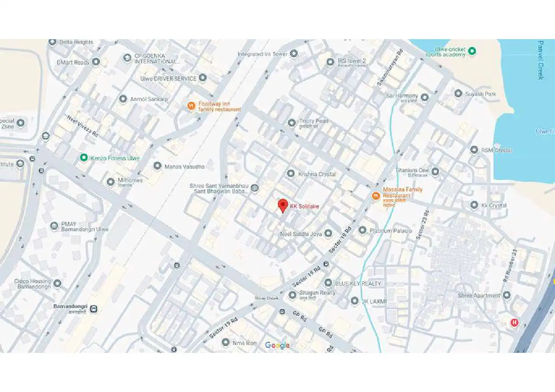Select the Krishna Crystal building marker
This screenshot has height=392, width=555.
coord(290,174)
